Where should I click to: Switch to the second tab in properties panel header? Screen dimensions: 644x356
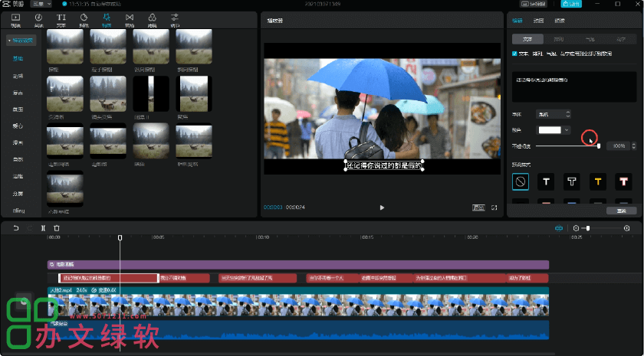point(539,21)
